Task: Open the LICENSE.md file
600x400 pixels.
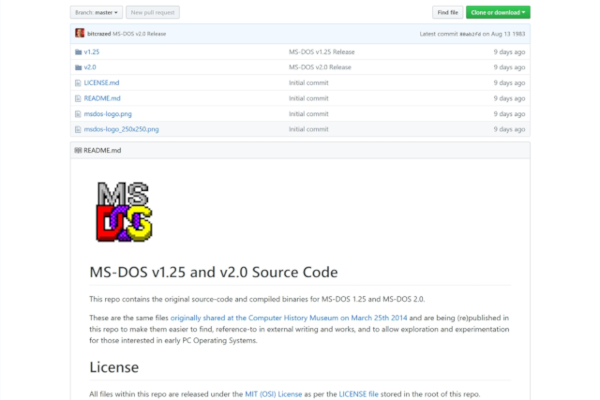Action: point(101,83)
